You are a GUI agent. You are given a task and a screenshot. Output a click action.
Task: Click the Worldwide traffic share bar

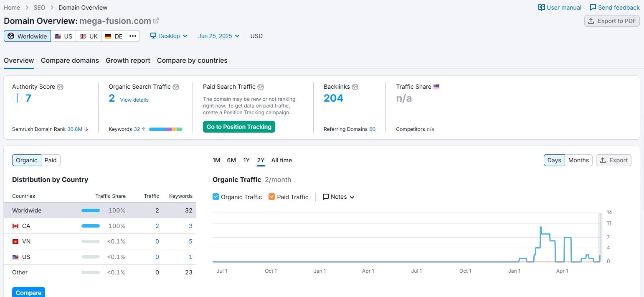91,210
